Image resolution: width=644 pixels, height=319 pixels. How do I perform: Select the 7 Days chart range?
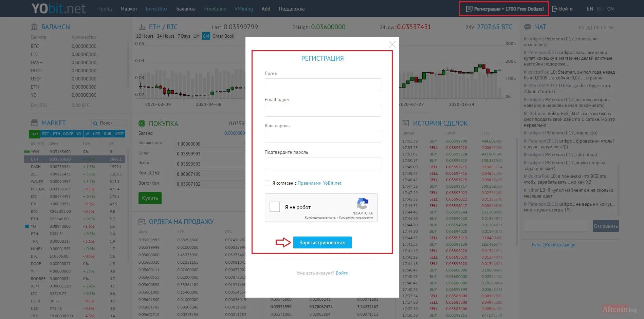pyautogui.click(x=184, y=36)
